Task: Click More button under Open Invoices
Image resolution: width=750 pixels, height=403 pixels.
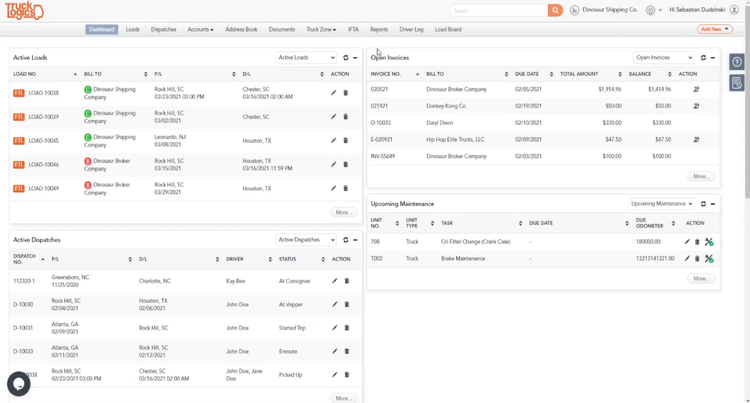Action: point(701,176)
